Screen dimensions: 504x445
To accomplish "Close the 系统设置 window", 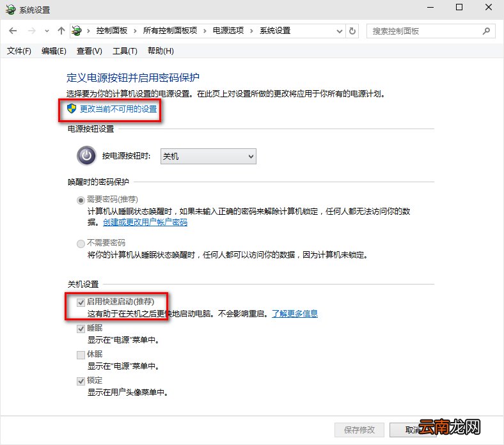I will [x=489, y=7].
